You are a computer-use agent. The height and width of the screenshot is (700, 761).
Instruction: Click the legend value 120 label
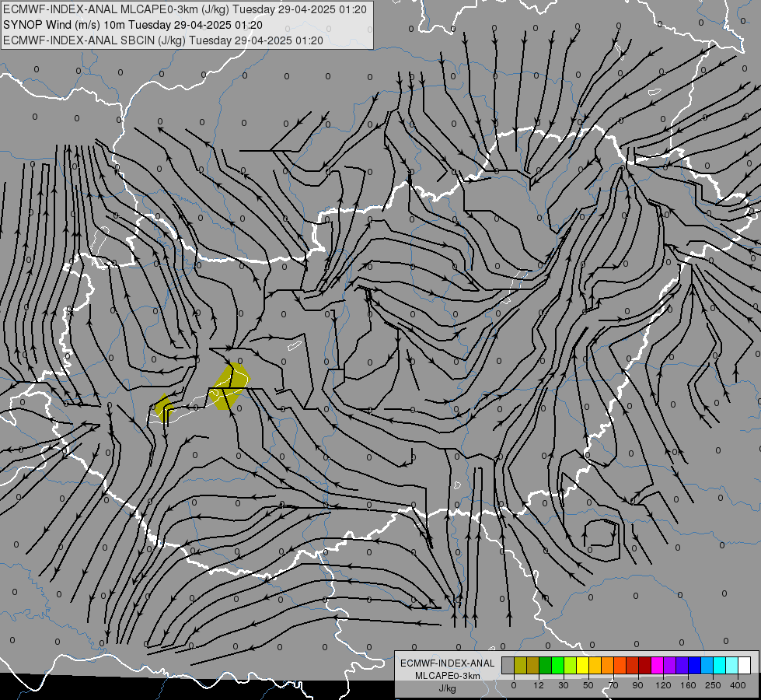click(663, 685)
